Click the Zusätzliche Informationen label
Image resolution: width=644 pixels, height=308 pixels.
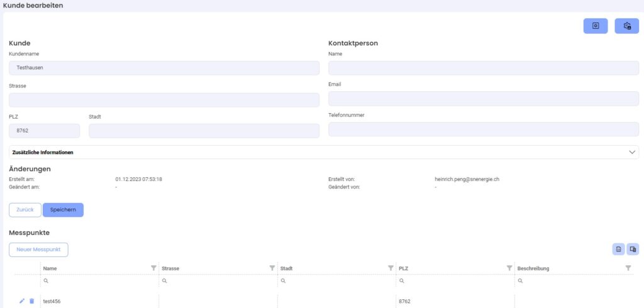(43, 152)
